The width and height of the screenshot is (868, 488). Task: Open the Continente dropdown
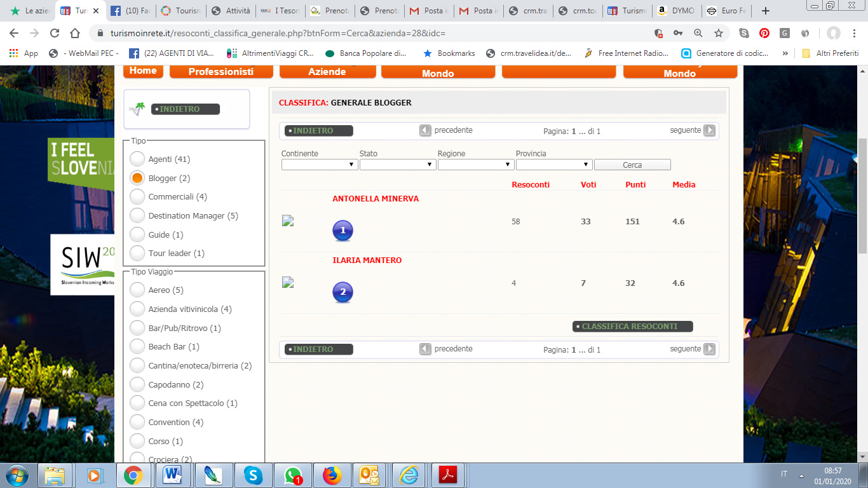tap(320, 165)
